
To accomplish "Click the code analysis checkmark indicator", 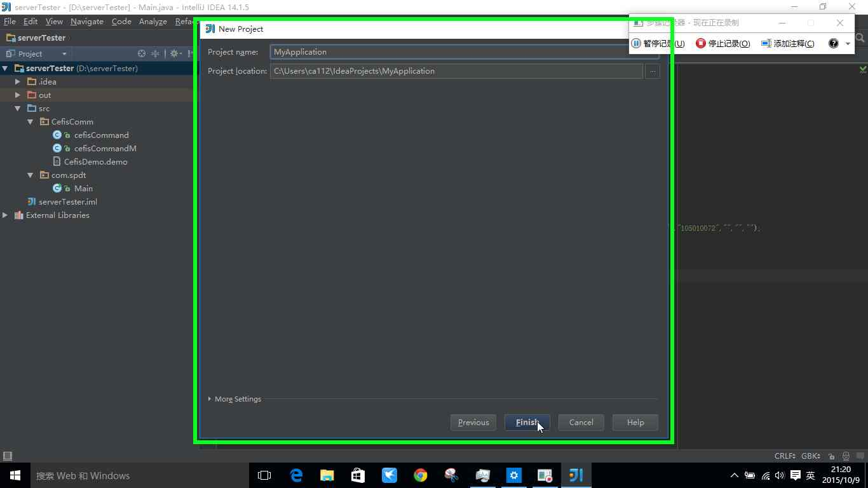I will click(863, 69).
